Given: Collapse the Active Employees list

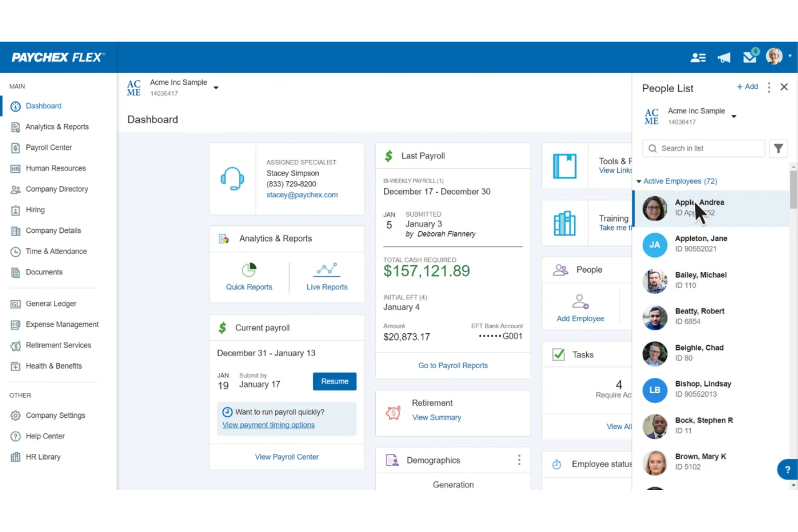Looking at the screenshot, I should [638, 181].
